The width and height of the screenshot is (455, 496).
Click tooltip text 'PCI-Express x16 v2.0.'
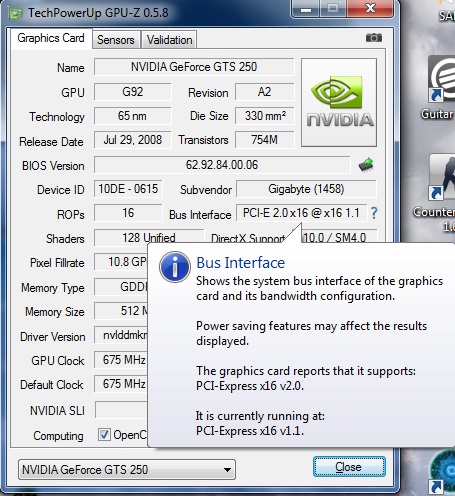pos(250,386)
